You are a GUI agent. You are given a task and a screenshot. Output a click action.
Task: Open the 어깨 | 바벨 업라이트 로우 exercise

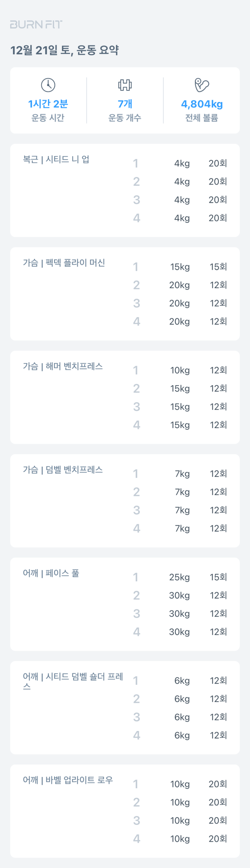[68, 780]
